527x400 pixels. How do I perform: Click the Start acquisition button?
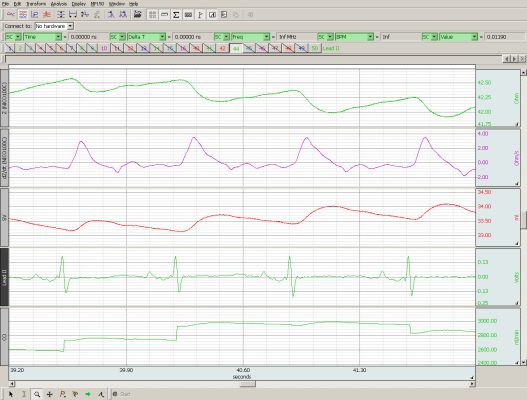(x=122, y=394)
